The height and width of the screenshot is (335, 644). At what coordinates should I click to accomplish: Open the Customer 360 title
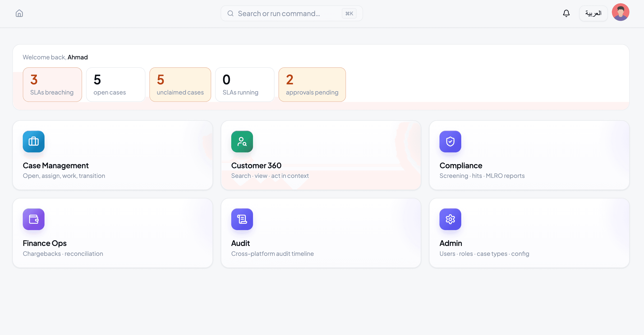click(256, 165)
